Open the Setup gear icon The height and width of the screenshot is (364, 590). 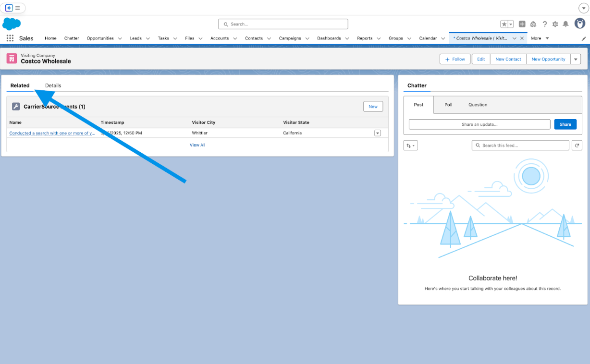555,24
